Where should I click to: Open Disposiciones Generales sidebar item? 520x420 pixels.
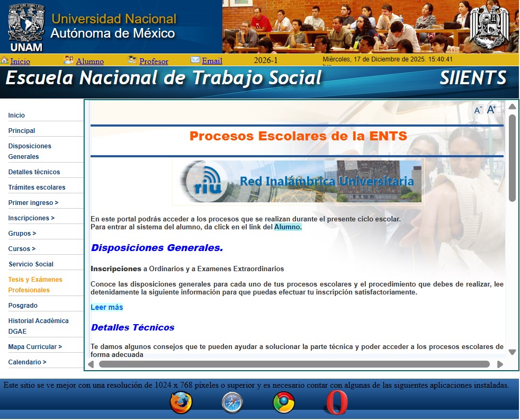point(30,151)
